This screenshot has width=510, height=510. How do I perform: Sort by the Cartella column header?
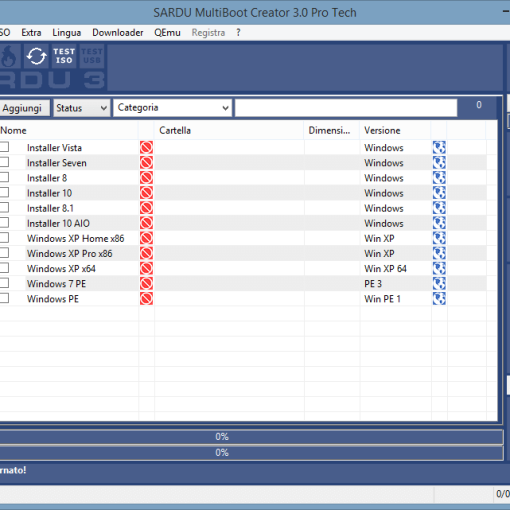click(229, 130)
